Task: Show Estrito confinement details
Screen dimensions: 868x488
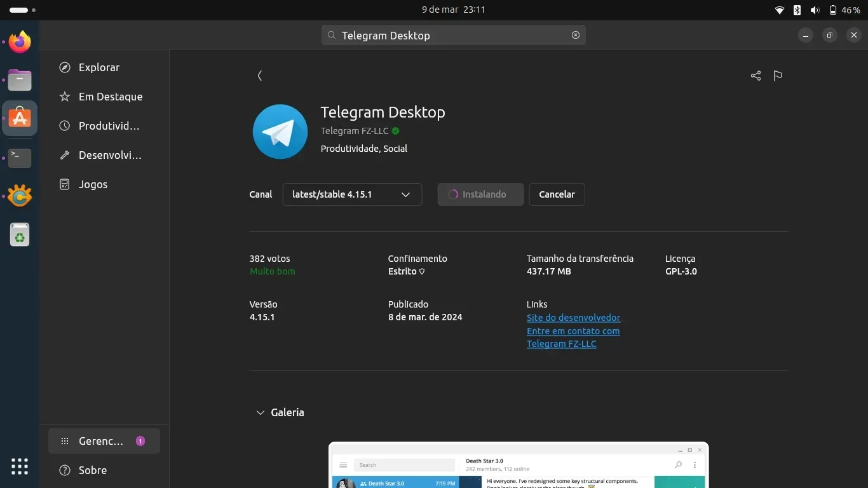Action: tap(422, 271)
